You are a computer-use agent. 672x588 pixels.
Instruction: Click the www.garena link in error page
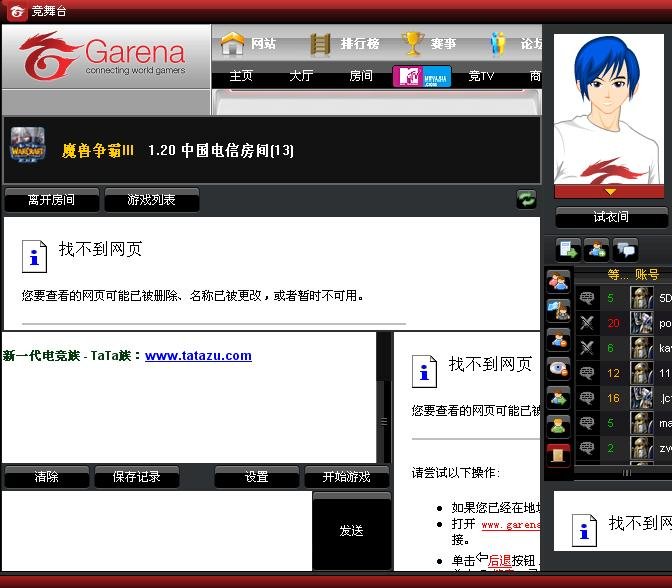510,525
